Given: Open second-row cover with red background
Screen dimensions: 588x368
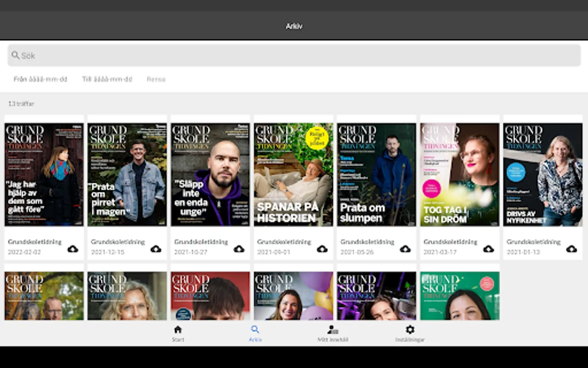Looking at the screenshot, I should [x=210, y=296].
